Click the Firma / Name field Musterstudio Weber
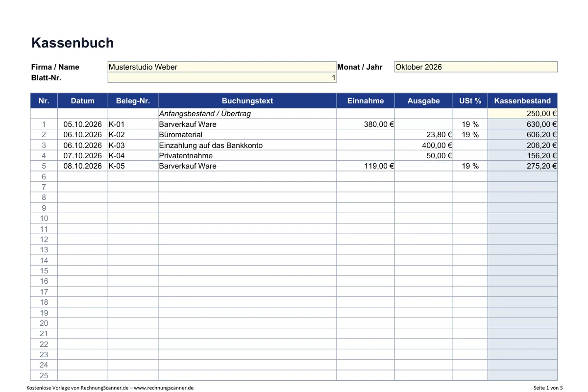Screen dimensions: 588x392 pyautogui.click(x=222, y=67)
